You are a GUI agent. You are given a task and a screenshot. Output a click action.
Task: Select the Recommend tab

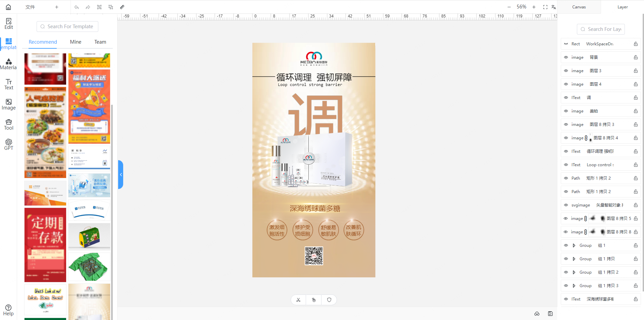[x=43, y=42]
